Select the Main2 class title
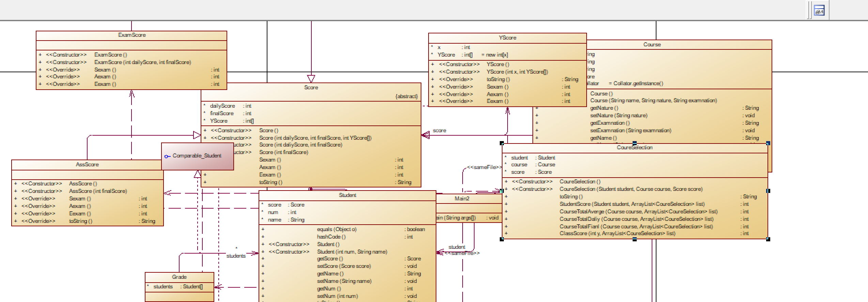Viewport: 868px width, 302px height. (462, 199)
